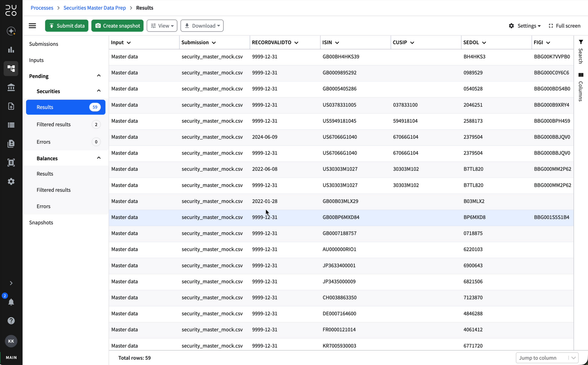The height and width of the screenshot is (365, 588).
Task: Click the MAIN environment label
Action: (11, 358)
